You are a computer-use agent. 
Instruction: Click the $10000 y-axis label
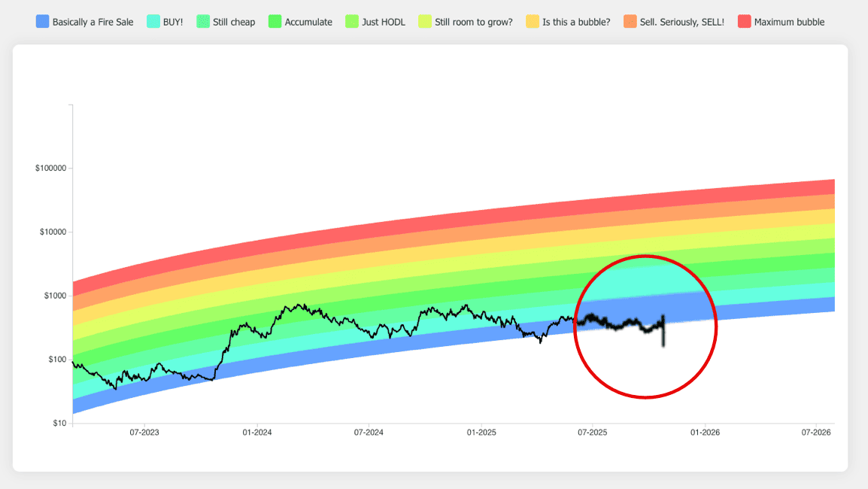coord(53,232)
